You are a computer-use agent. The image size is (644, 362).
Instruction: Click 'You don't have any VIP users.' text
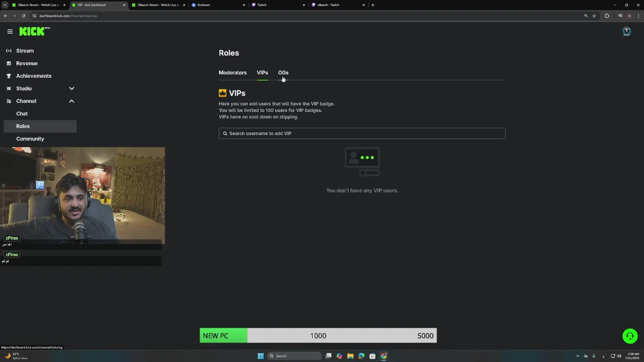coord(362,191)
